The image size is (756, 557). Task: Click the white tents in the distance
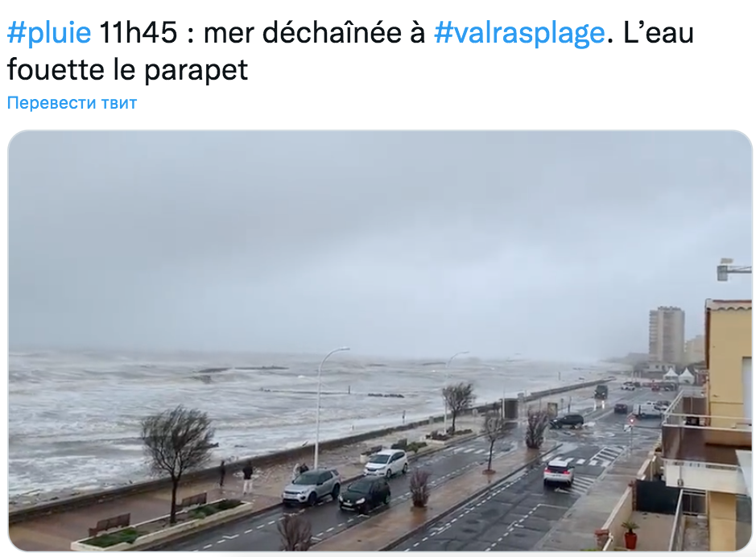[678, 375]
